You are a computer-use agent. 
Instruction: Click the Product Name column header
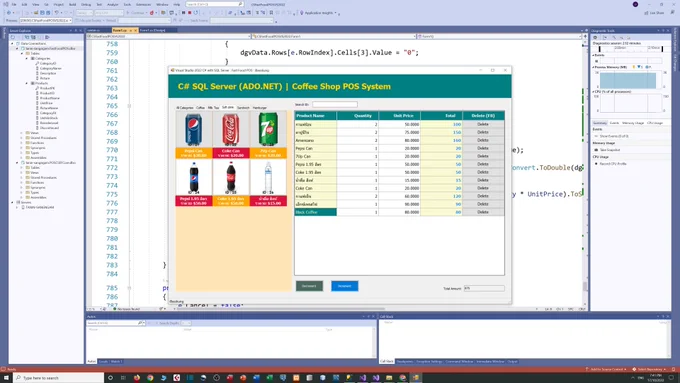[315, 116]
